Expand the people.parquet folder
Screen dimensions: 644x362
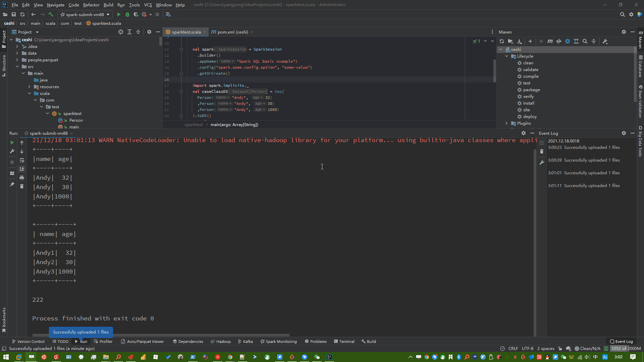click(17, 60)
